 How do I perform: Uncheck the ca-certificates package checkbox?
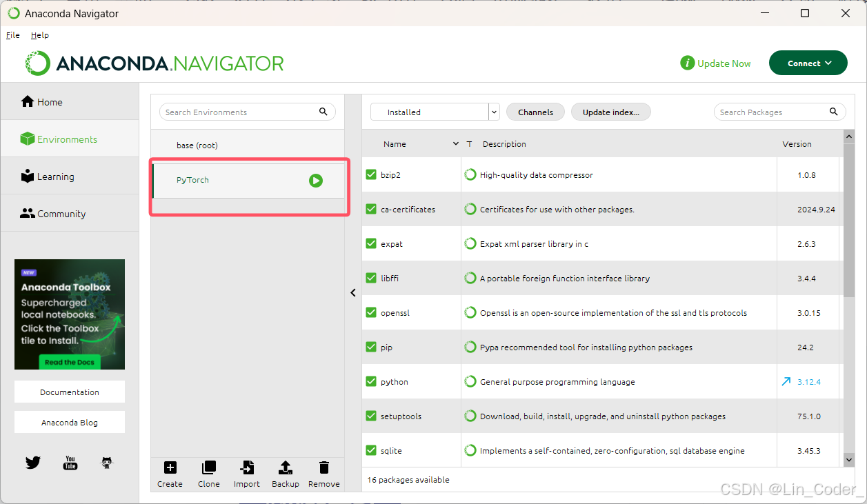(x=371, y=209)
